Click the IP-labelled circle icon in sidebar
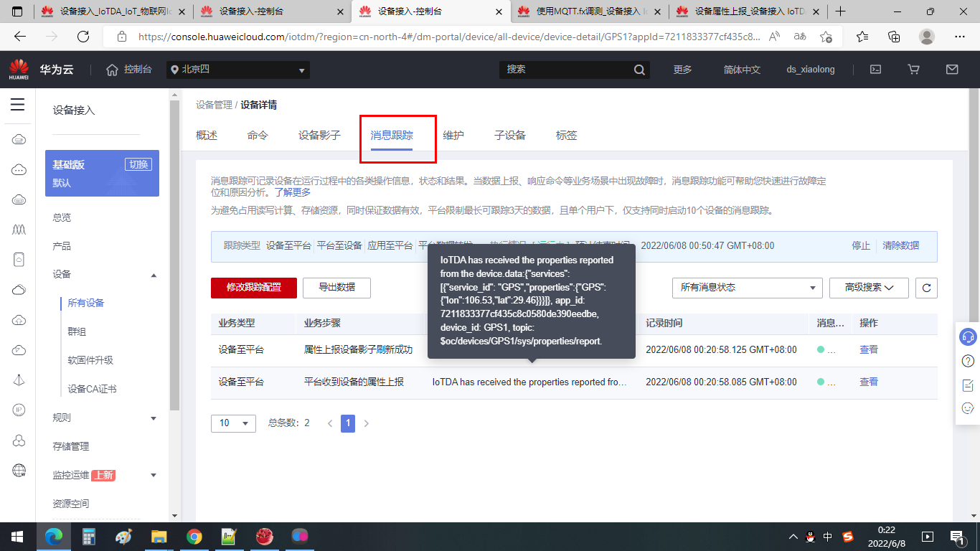Screen dimensions: 980x551 19,410
